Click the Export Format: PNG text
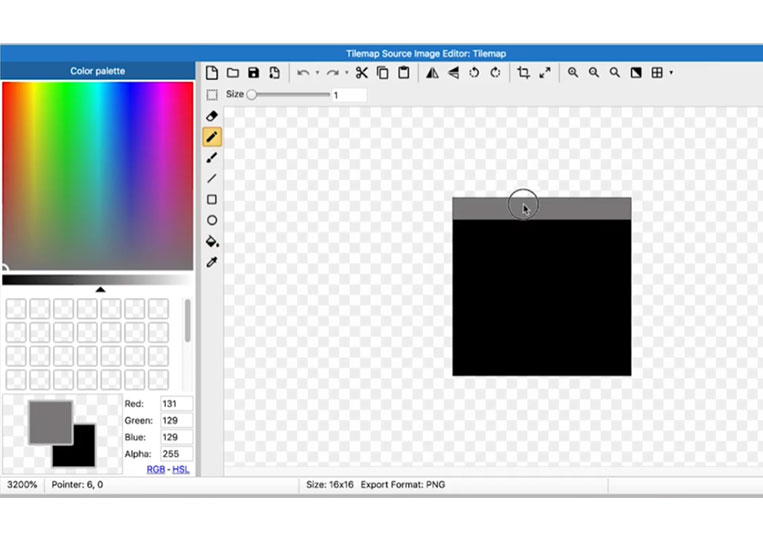 (403, 485)
